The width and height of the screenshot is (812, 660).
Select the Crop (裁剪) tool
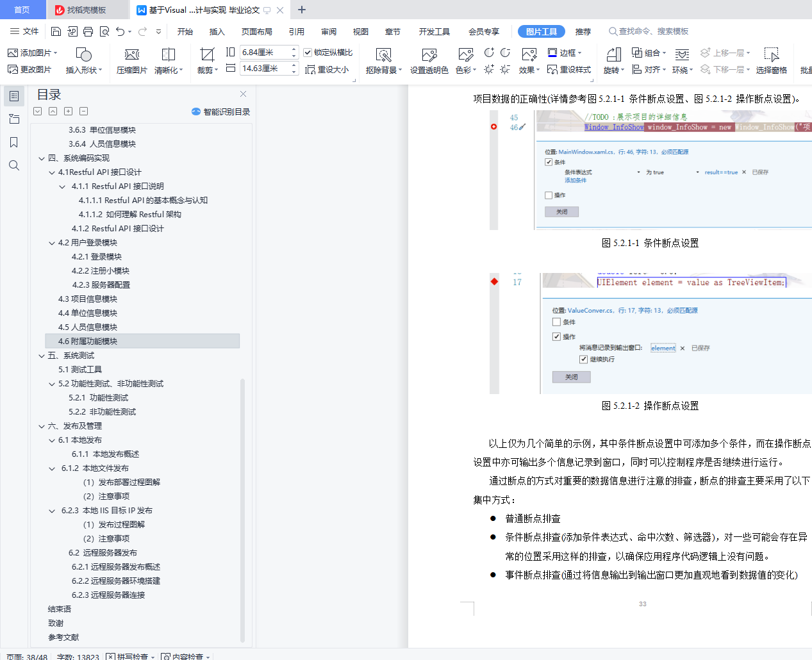coord(207,61)
